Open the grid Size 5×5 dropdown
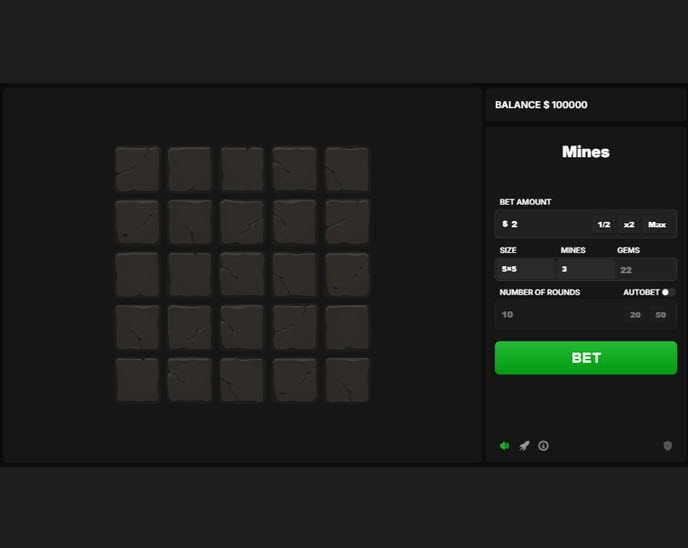 click(x=526, y=269)
